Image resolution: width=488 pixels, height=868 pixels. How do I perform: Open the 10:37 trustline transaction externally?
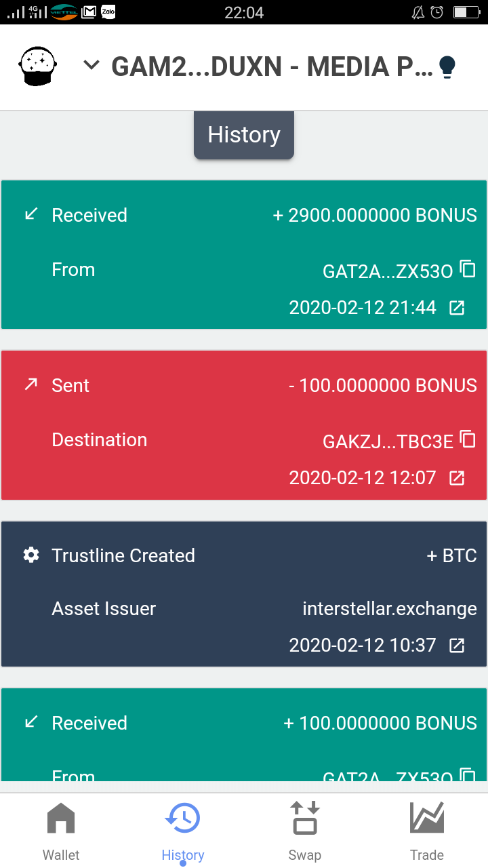click(x=457, y=646)
